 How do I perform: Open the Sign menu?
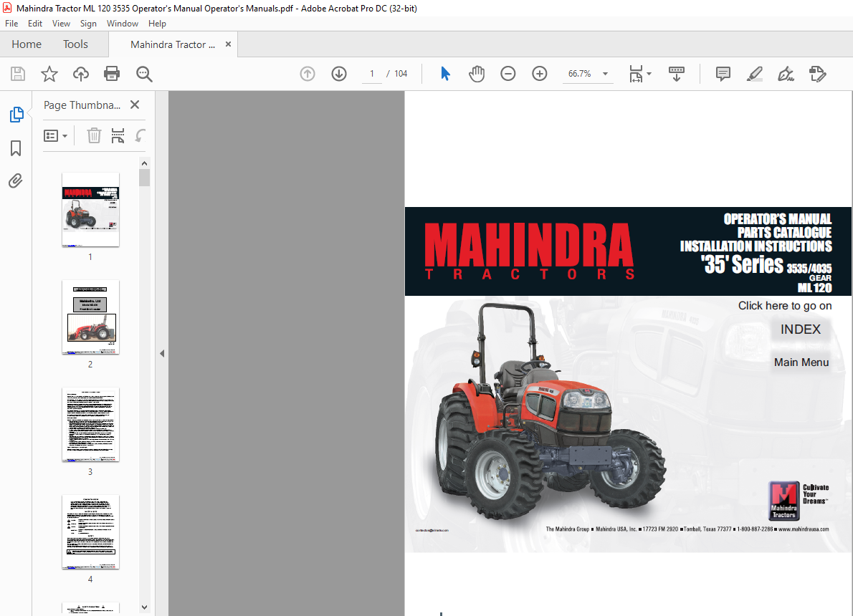pyautogui.click(x=88, y=24)
